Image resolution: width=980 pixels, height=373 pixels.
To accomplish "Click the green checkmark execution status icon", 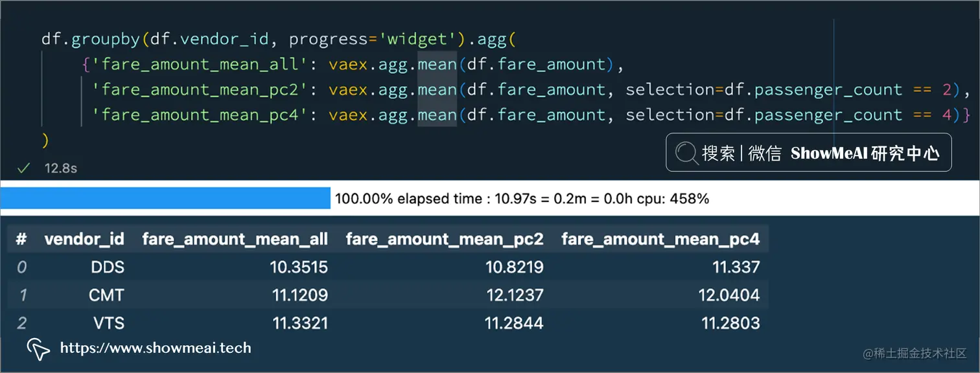I will tap(24, 168).
